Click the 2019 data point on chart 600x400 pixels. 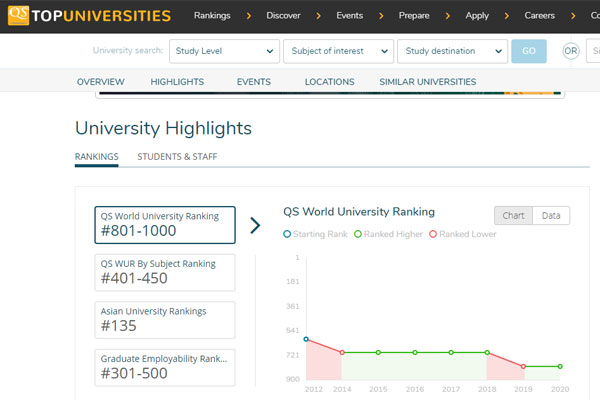[523, 367]
